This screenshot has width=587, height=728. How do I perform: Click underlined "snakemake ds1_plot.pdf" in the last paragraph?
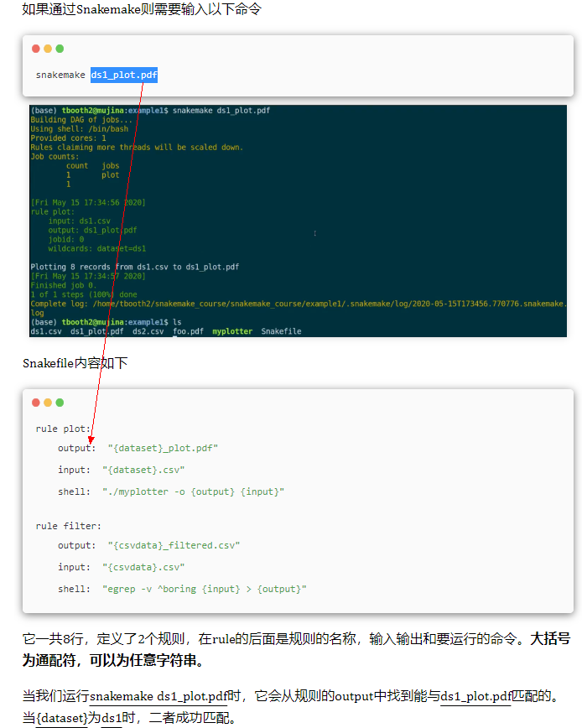[158, 696]
